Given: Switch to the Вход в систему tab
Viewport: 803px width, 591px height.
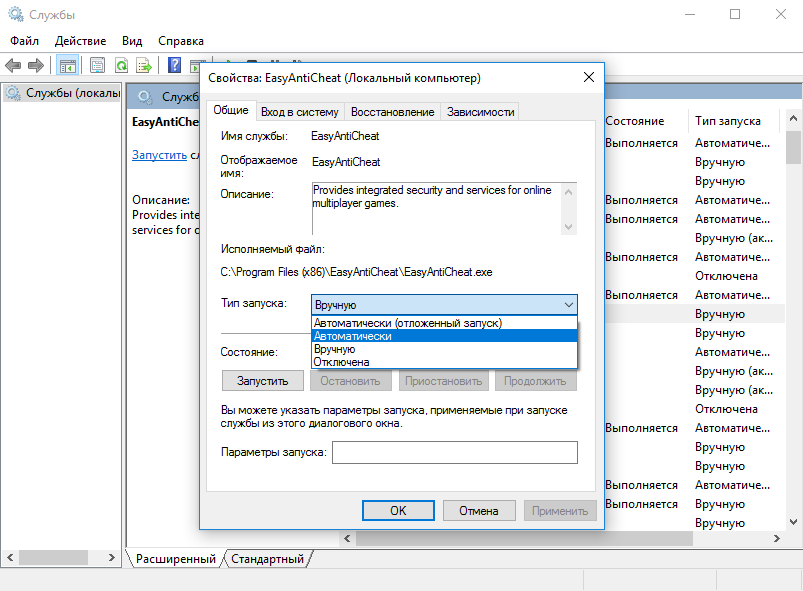Looking at the screenshot, I should pos(300,112).
